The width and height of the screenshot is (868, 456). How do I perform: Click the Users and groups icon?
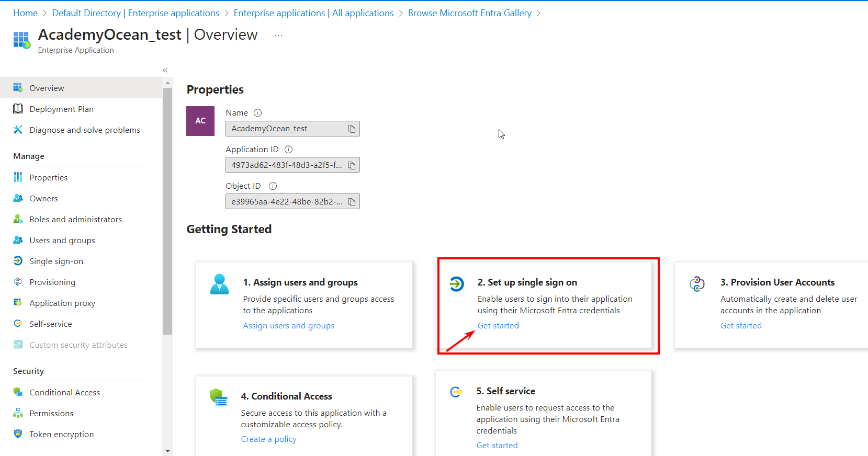point(18,240)
